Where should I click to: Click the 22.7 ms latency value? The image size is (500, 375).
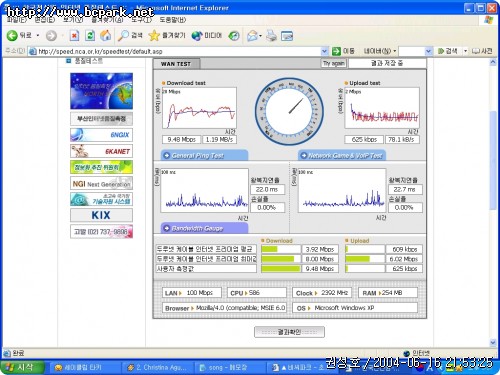(405, 189)
